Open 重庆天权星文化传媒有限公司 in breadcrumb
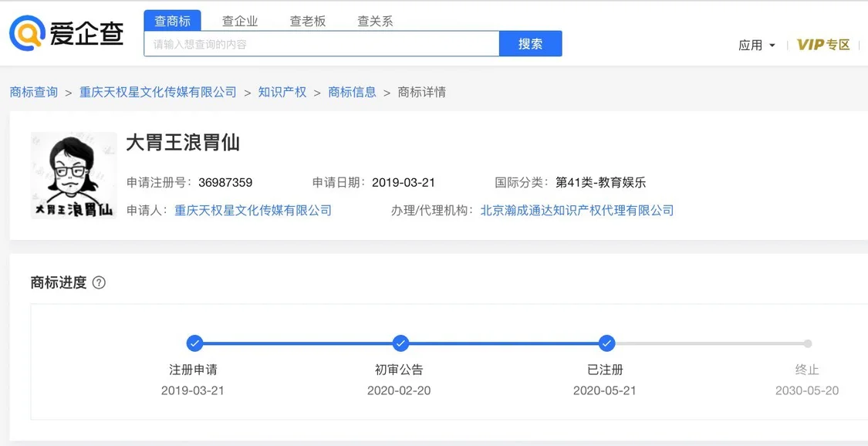This screenshot has height=446, width=868. (x=157, y=92)
